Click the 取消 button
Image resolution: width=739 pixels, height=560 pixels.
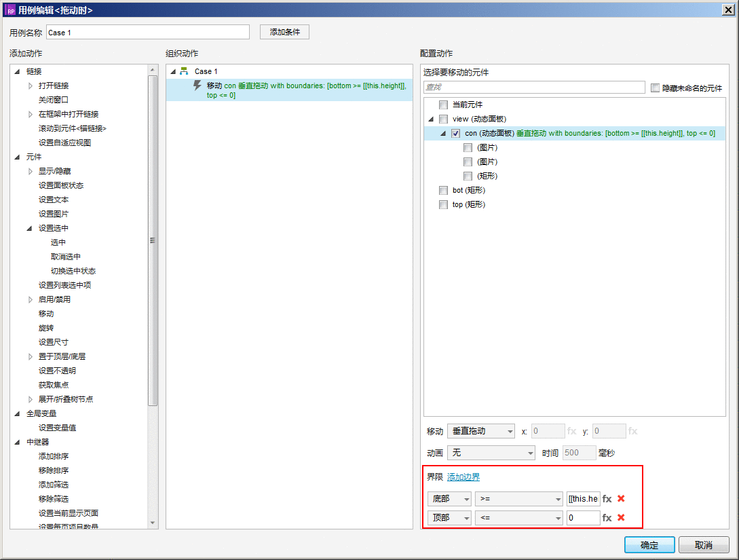pyautogui.click(x=704, y=545)
